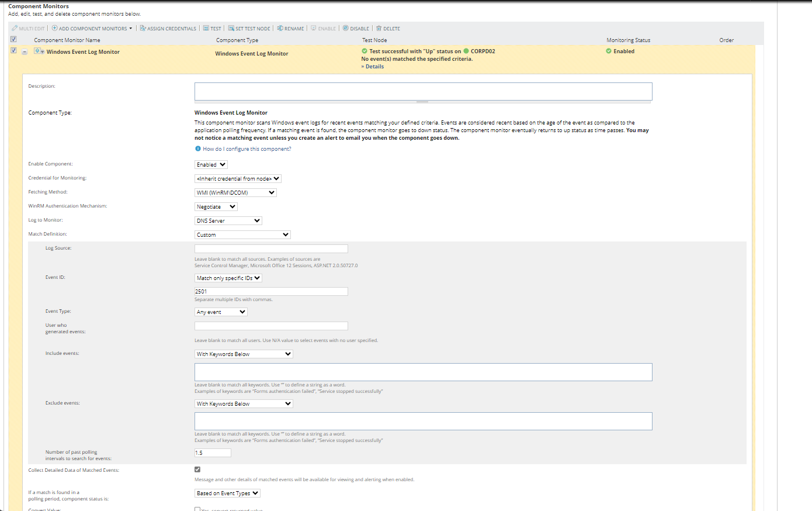
Task: Click the Test toolbar icon
Action: (x=206, y=28)
